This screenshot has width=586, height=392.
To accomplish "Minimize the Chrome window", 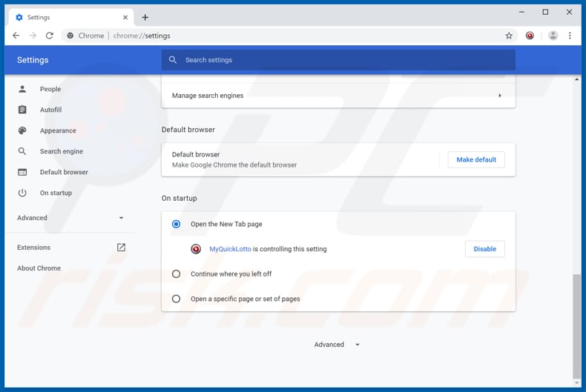I will point(521,13).
